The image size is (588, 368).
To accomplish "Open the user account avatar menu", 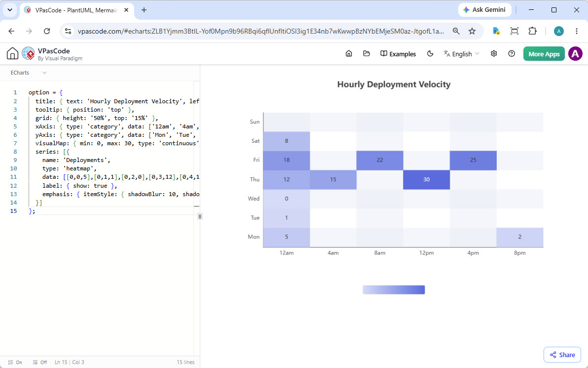I will pos(575,54).
